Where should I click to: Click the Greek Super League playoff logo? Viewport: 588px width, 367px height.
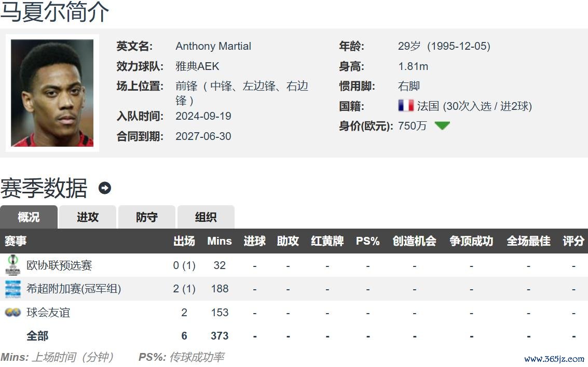click(12, 289)
